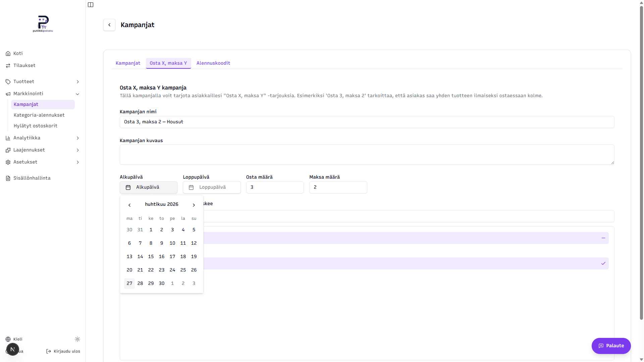Select April 30 in the calendar

[162, 284]
